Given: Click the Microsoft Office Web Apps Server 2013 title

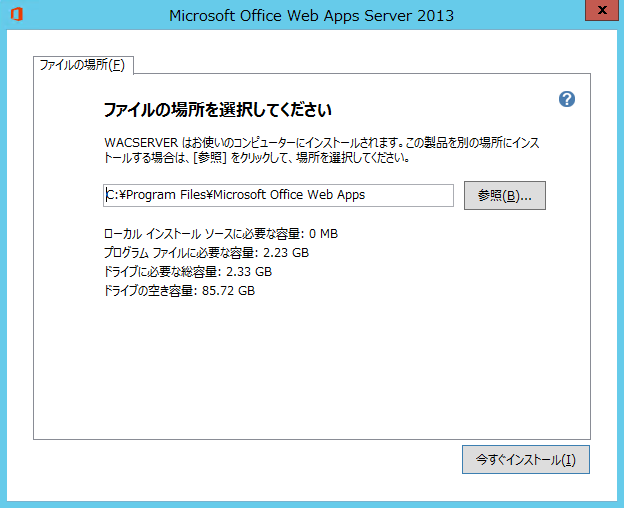Looking at the screenshot, I should pos(311,16).
